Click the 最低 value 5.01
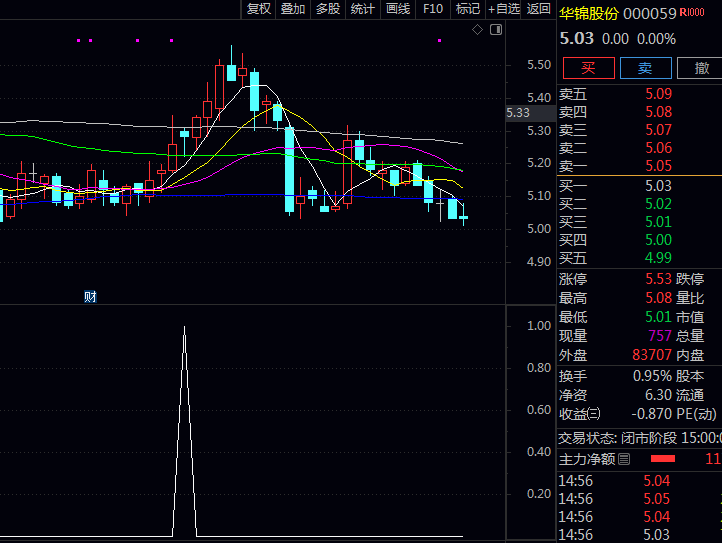This screenshot has height=543, width=722. (x=658, y=317)
